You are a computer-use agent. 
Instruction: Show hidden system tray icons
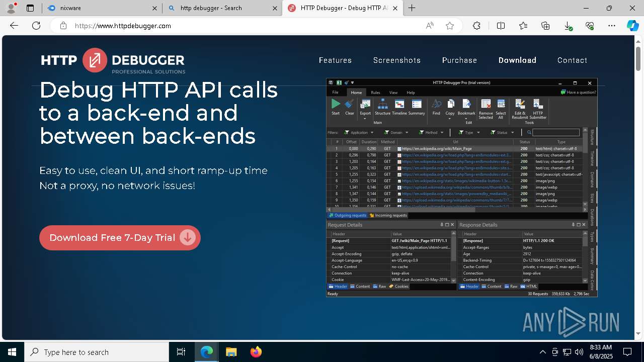pos(542,352)
